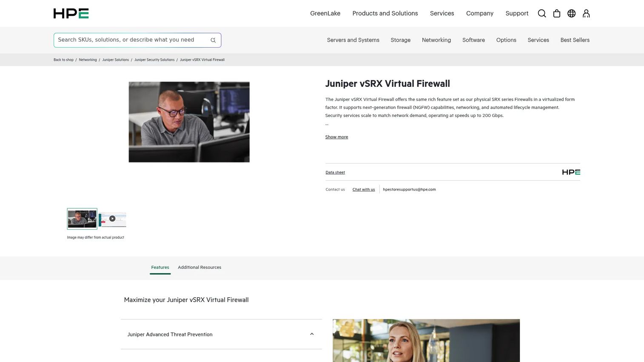Screen dimensions: 644x362
Task: Open Servers and Systems category
Action: point(353,40)
